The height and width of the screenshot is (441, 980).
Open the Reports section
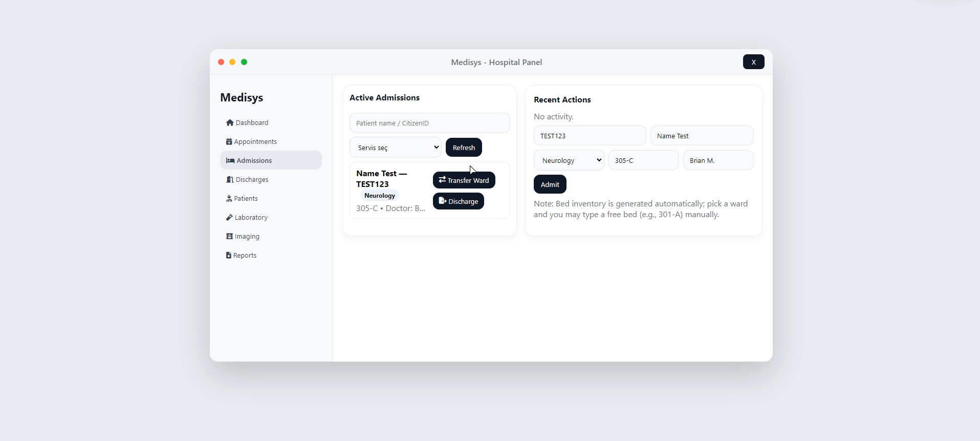coord(271,256)
